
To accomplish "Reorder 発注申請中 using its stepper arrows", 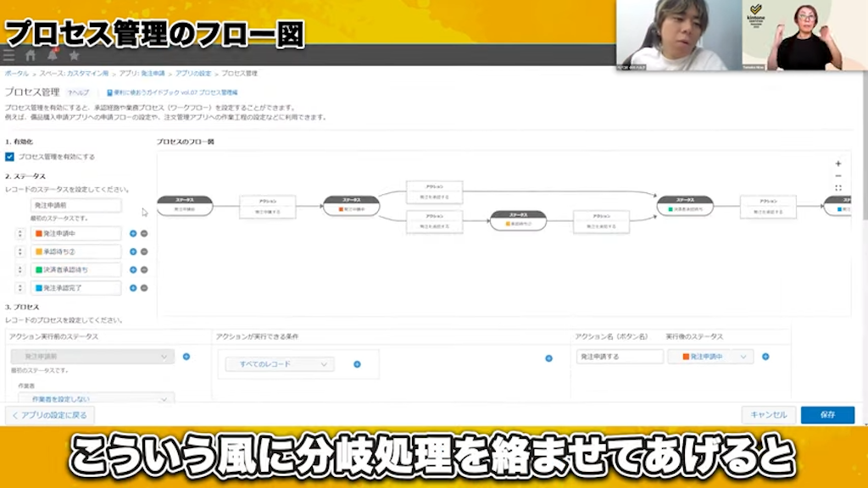I will [x=19, y=234].
